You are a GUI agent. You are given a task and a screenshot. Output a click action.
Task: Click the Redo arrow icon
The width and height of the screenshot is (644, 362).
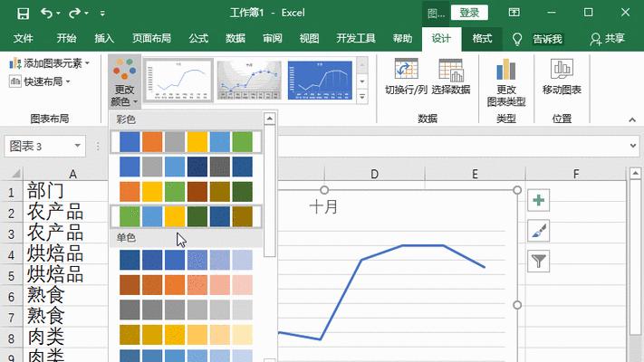point(75,14)
